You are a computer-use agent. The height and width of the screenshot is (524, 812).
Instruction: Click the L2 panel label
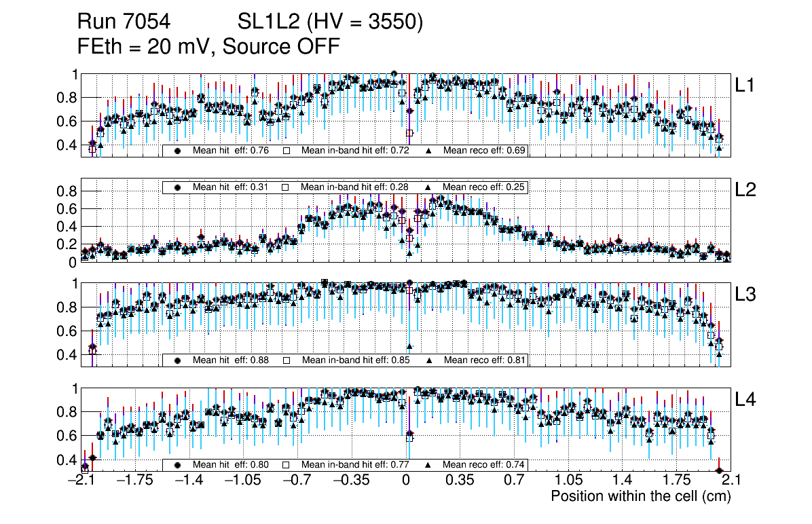(745, 190)
